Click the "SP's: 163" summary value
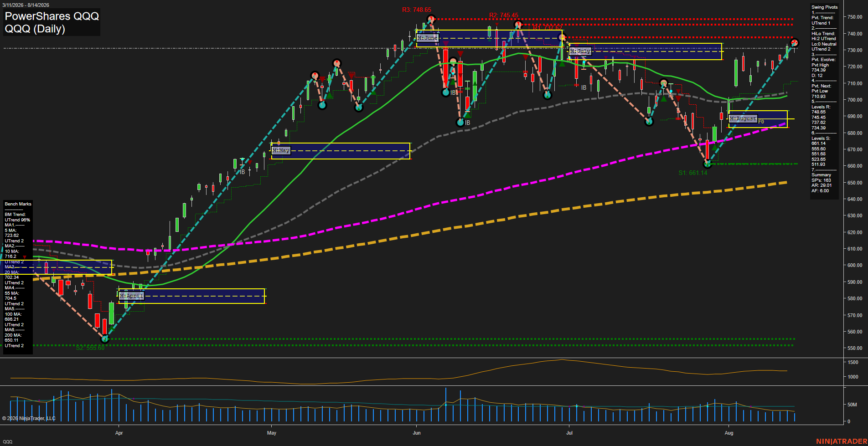 click(821, 180)
